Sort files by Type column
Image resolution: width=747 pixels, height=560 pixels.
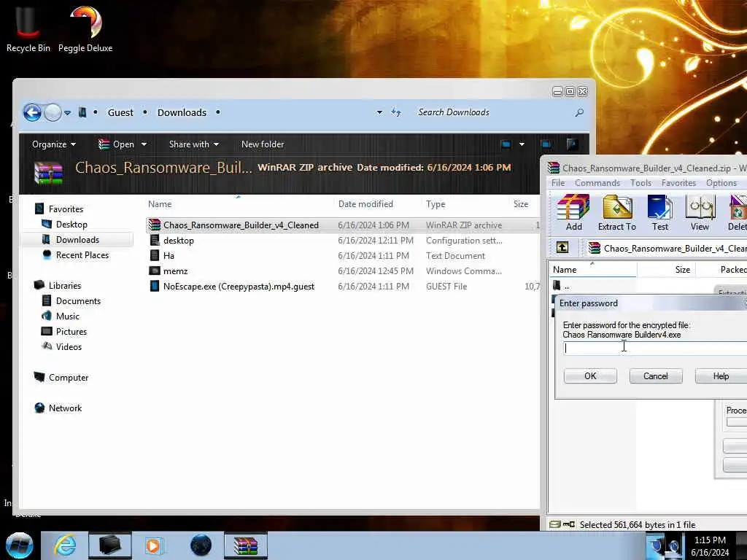pos(436,204)
